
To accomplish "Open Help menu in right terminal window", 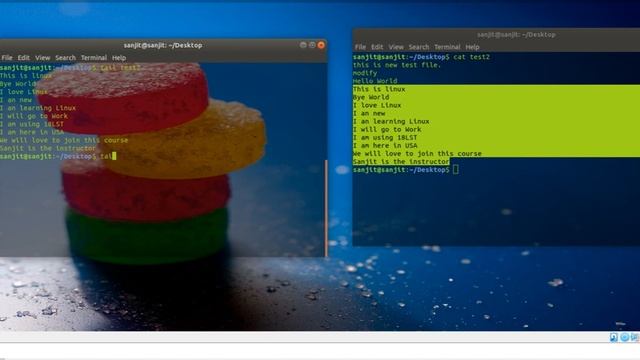I will [x=472, y=47].
